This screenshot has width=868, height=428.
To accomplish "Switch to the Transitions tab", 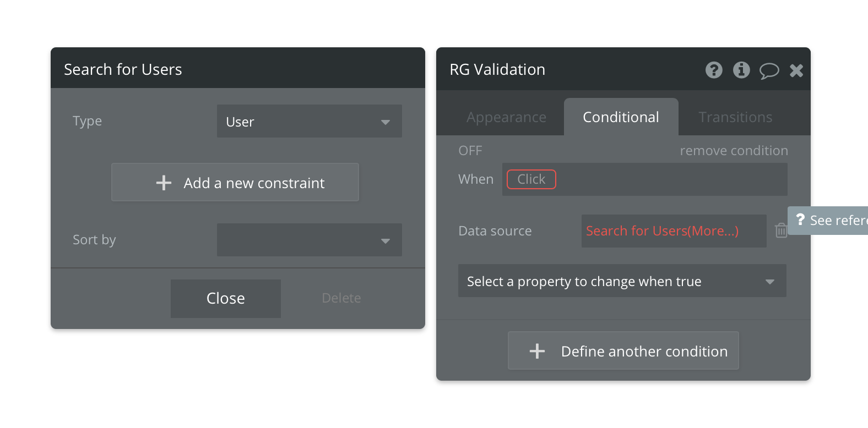I will (735, 117).
